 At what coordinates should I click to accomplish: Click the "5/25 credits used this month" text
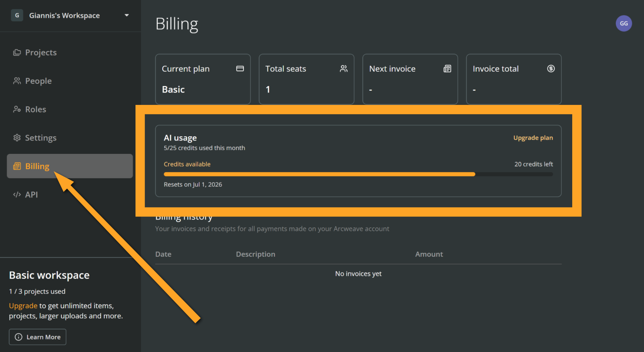tap(204, 148)
